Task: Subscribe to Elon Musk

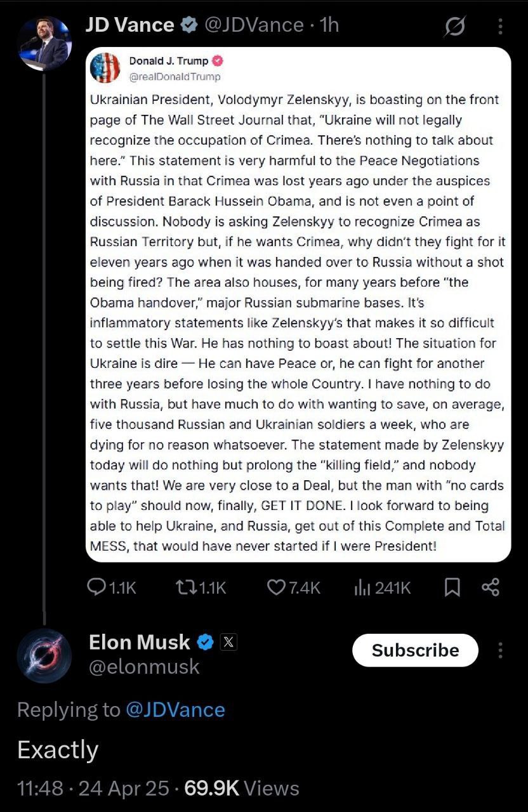Action: 415,650
